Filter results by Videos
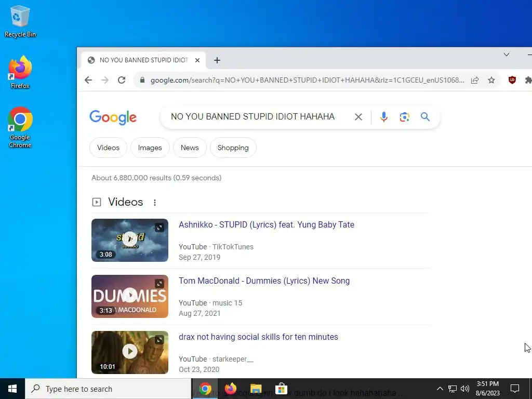This screenshot has height=399, width=532. click(x=108, y=148)
